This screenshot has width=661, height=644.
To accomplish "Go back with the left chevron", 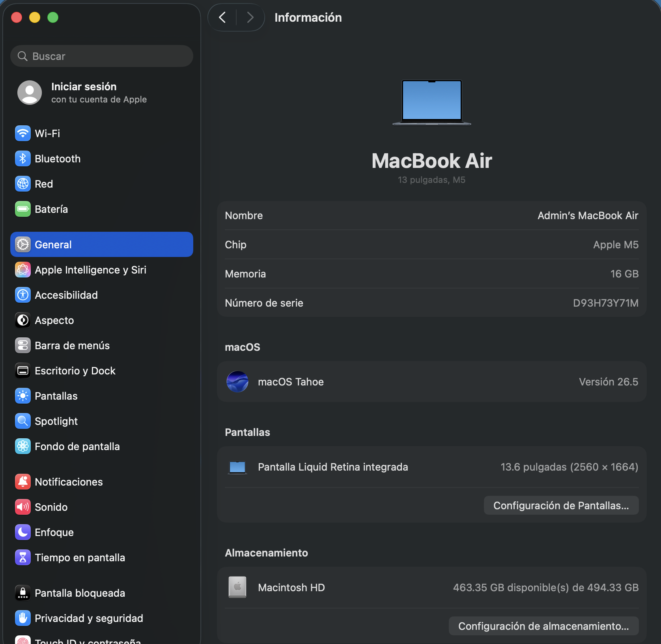I will coord(222,17).
